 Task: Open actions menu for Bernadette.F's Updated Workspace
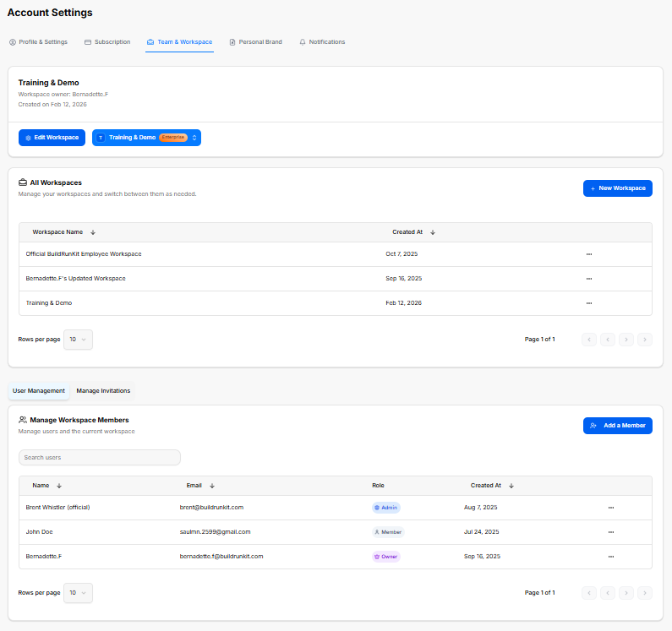pos(589,279)
